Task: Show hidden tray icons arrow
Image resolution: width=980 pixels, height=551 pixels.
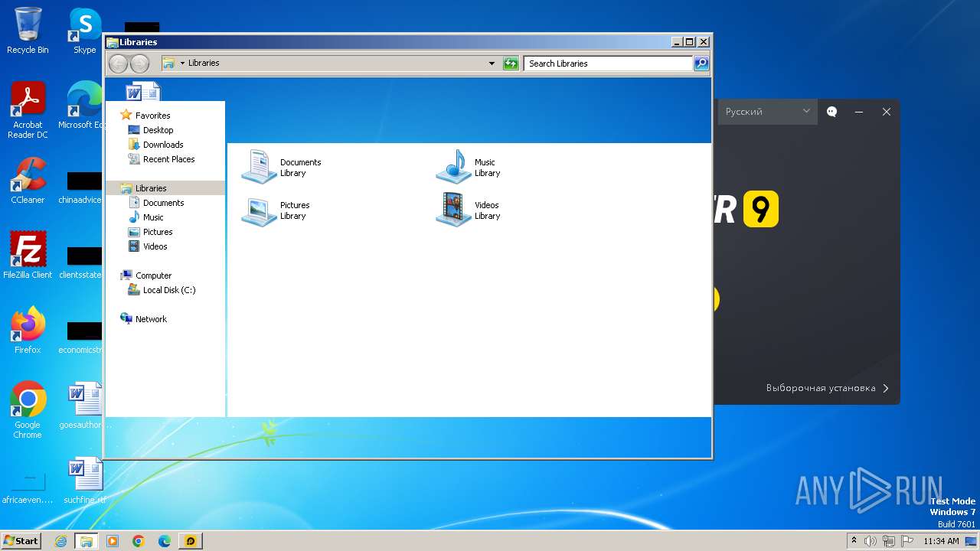Action: point(854,541)
